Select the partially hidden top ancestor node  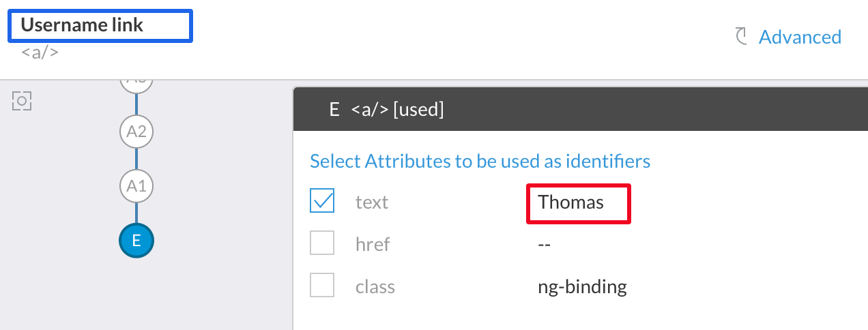click(136, 85)
